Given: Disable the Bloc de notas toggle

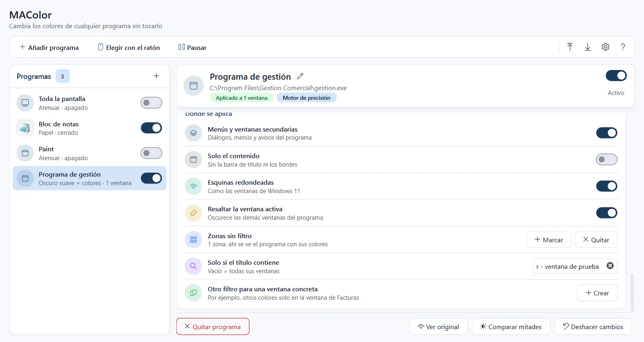Looking at the screenshot, I should (x=151, y=128).
